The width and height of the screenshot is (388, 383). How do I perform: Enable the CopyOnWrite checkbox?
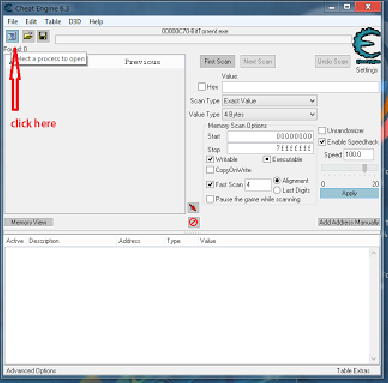click(x=210, y=170)
